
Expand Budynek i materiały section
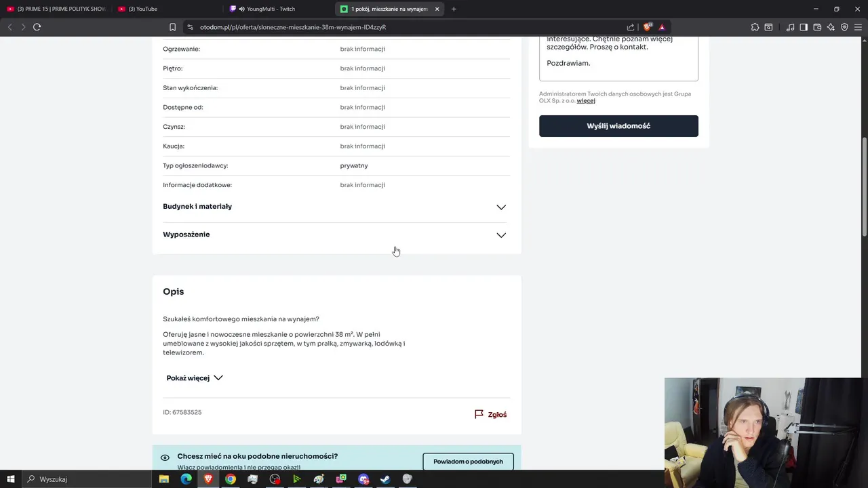point(336,207)
